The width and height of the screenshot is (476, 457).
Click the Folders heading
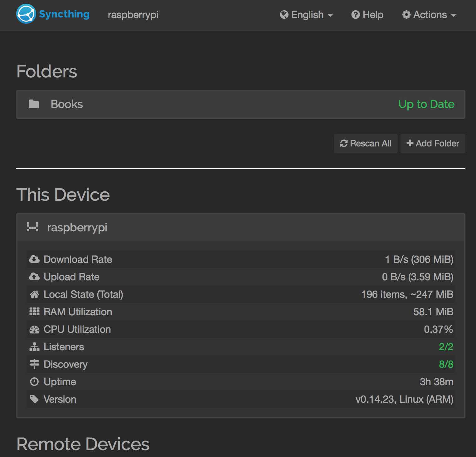tap(47, 71)
